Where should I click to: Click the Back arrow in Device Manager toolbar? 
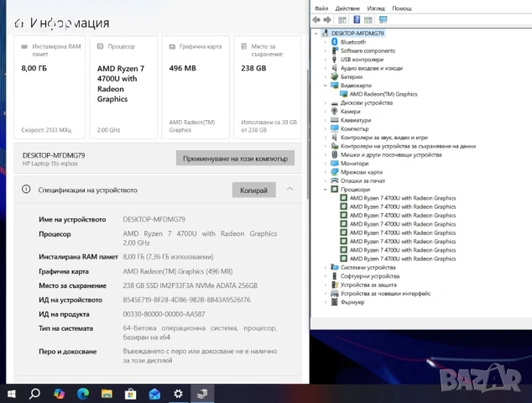(x=316, y=19)
